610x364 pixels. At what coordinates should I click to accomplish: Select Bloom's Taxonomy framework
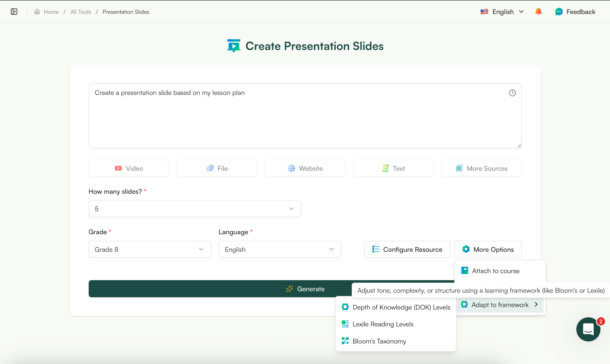[x=379, y=341]
